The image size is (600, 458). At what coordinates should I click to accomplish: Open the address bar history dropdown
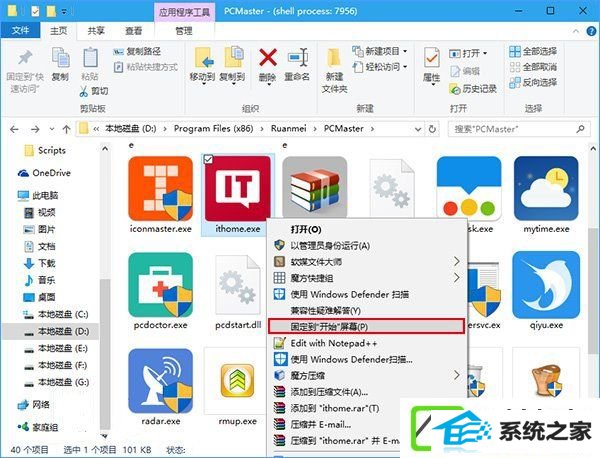coord(418,129)
